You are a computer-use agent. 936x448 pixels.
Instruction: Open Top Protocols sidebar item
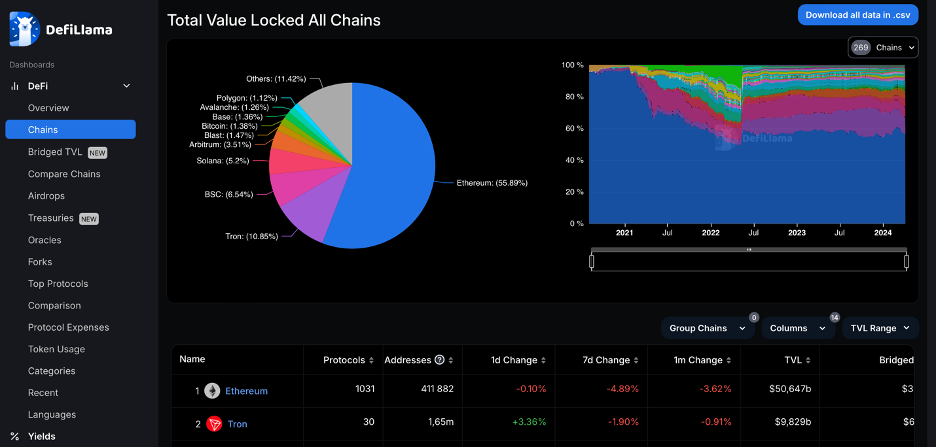[58, 284]
